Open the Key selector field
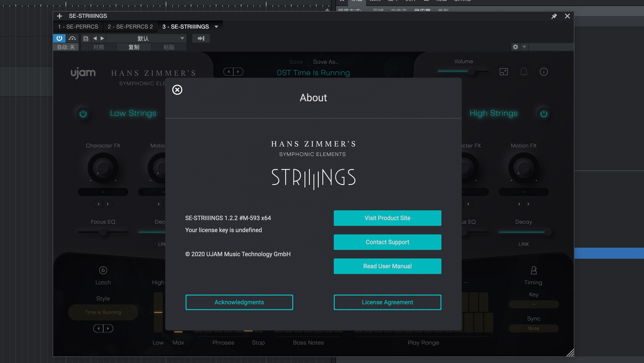Viewport: 644px width, 363px height. tap(534, 304)
